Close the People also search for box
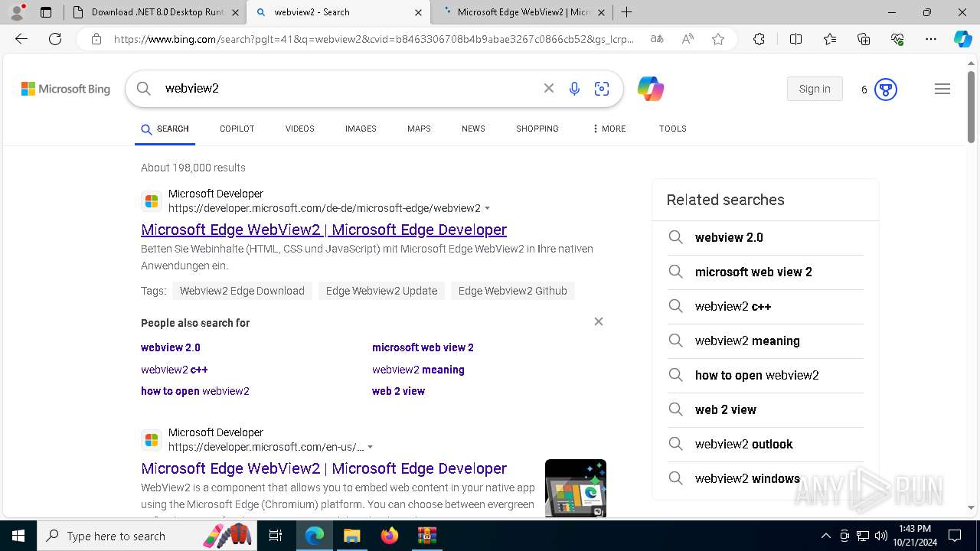This screenshot has height=551, width=980. pos(599,321)
